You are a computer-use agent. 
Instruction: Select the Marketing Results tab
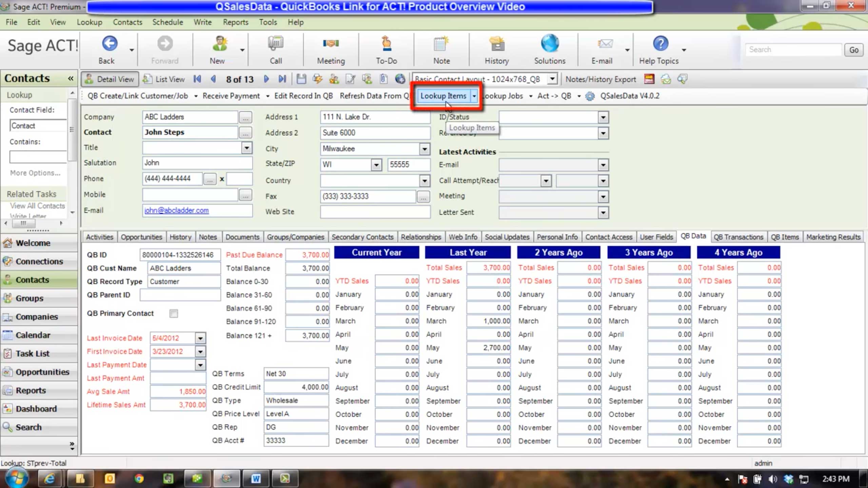point(833,237)
